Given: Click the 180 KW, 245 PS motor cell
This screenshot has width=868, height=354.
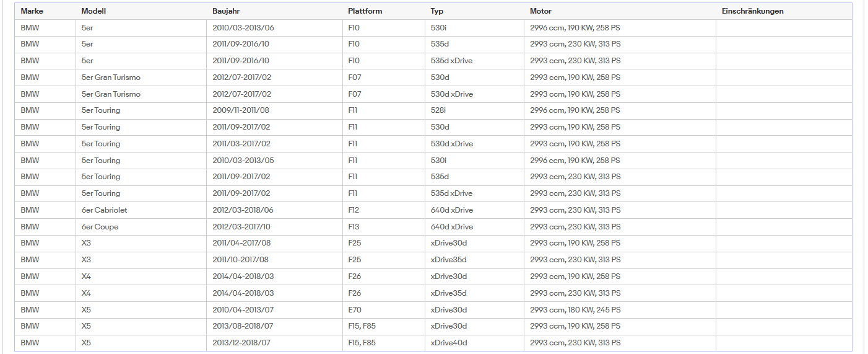Looking at the screenshot, I should (x=620, y=310).
